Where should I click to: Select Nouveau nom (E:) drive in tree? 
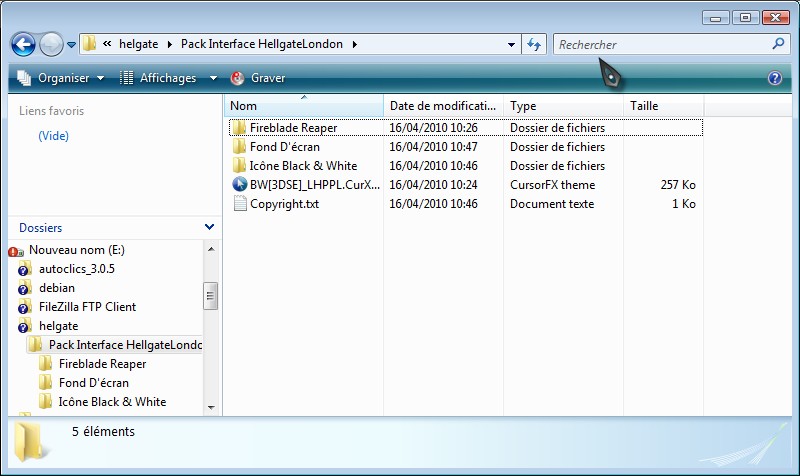pos(77,250)
